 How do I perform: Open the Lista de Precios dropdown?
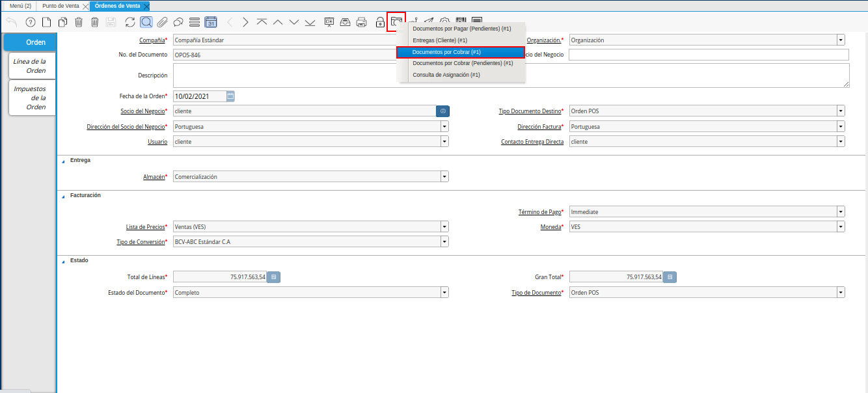pos(444,227)
